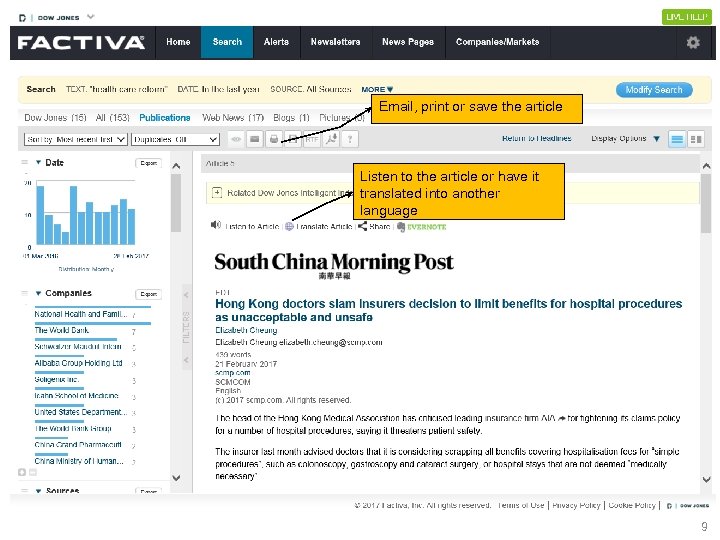Click the save article disk icon
This screenshot has width=720, height=540.
[x=293, y=139]
